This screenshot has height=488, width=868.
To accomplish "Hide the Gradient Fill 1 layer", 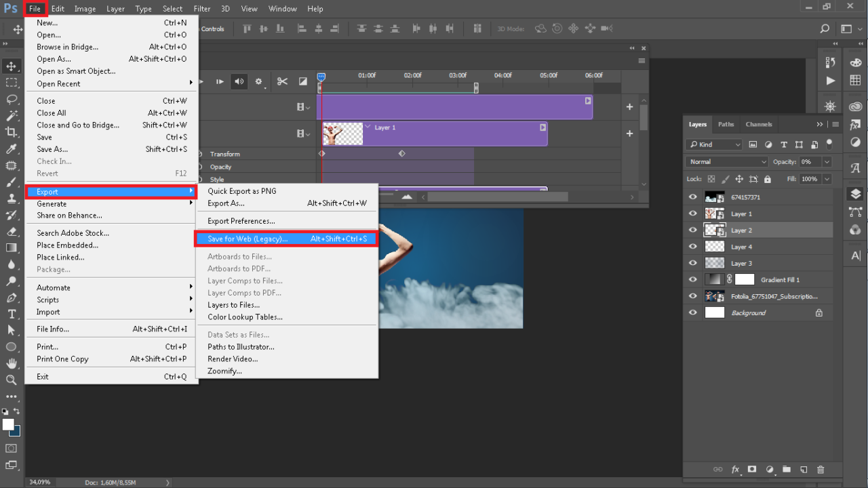I will click(x=692, y=280).
